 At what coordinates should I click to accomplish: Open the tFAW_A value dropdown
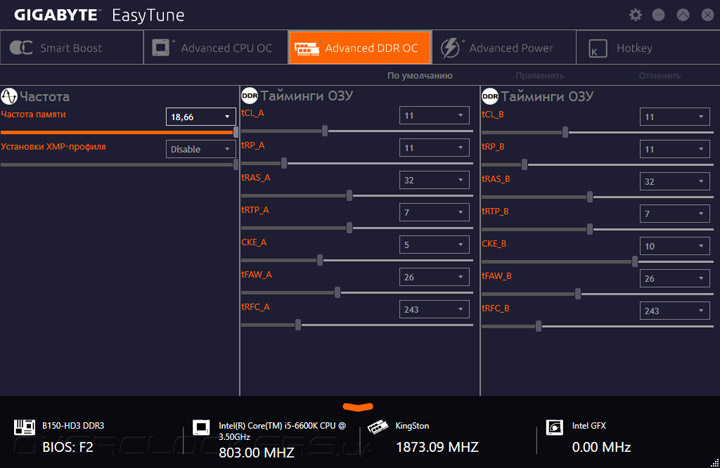pos(434,277)
